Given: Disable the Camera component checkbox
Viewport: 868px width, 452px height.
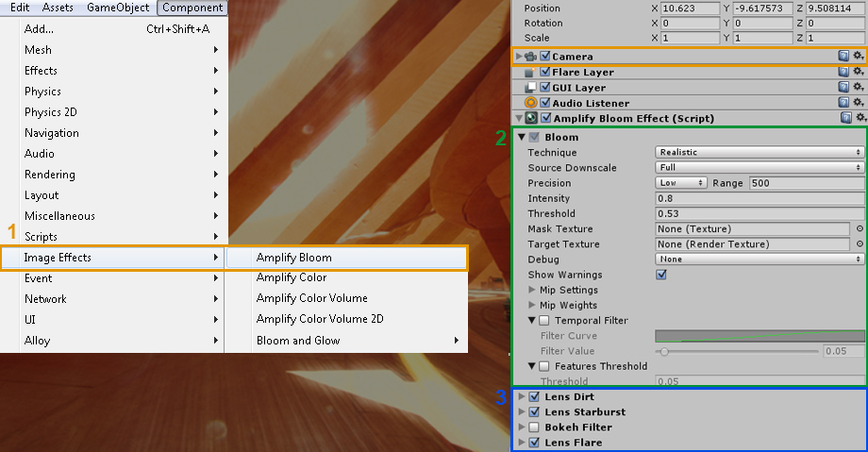Looking at the screenshot, I should (545, 56).
